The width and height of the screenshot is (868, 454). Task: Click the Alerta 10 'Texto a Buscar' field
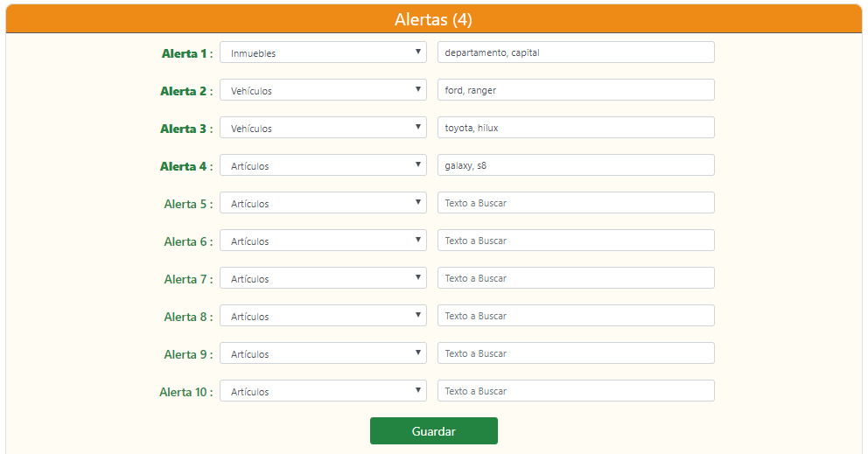pyautogui.click(x=576, y=391)
